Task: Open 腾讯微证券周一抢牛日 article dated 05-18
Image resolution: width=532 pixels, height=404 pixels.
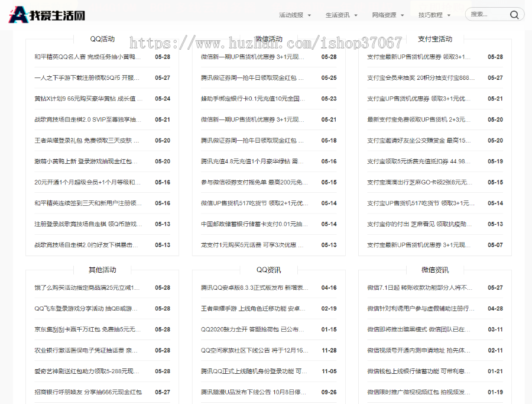Action: tap(252, 141)
